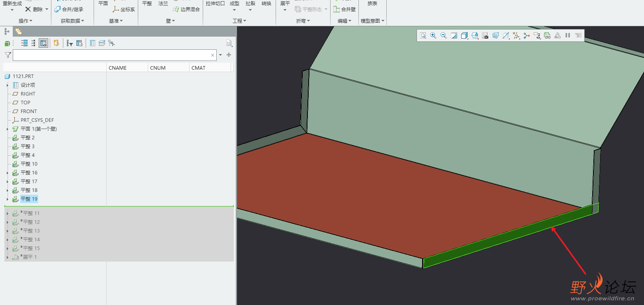Open the 删除 dropdown arrow
Screen dimensions: 644x305
click(x=47, y=9)
